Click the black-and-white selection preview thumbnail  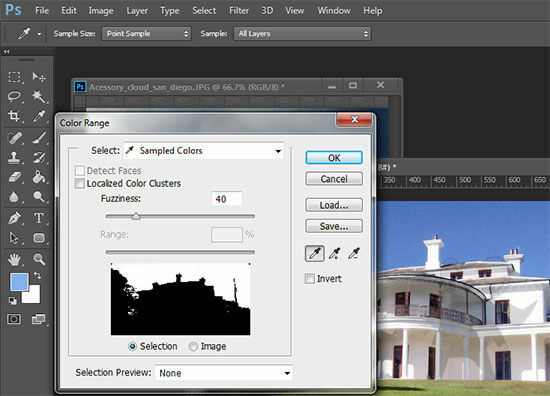point(180,299)
